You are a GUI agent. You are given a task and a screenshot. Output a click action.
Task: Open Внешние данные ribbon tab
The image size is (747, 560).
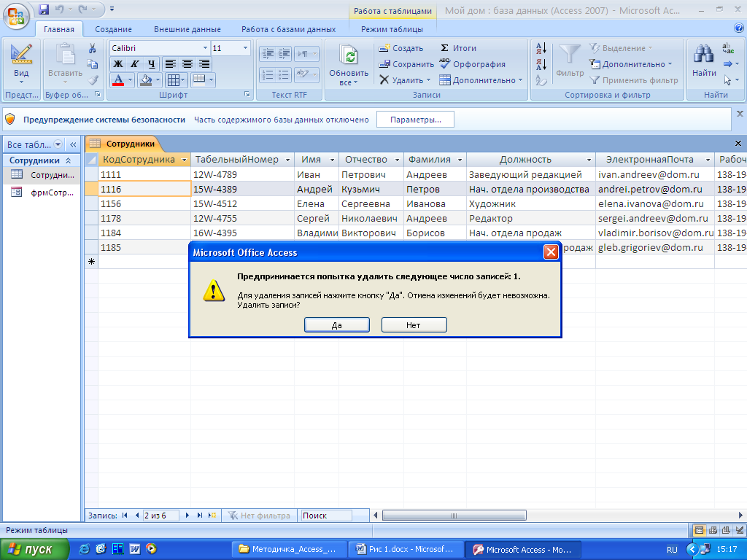point(187,29)
